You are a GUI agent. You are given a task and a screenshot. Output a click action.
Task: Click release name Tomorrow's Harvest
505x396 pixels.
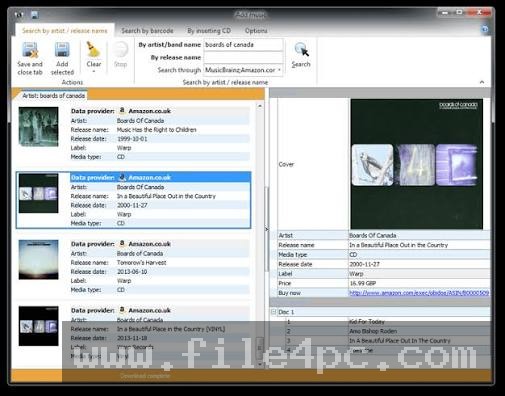tap(141, 263)
